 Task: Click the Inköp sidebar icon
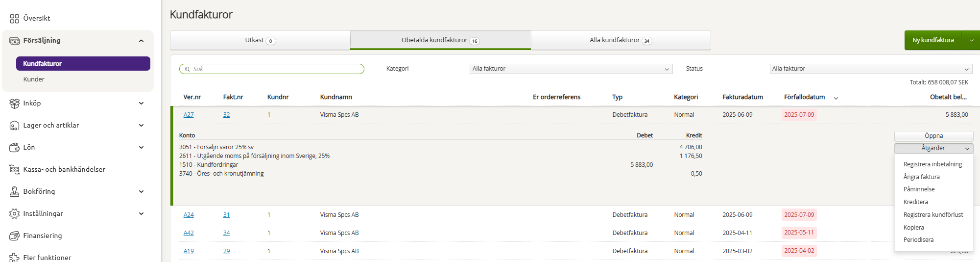click(14, 104)
